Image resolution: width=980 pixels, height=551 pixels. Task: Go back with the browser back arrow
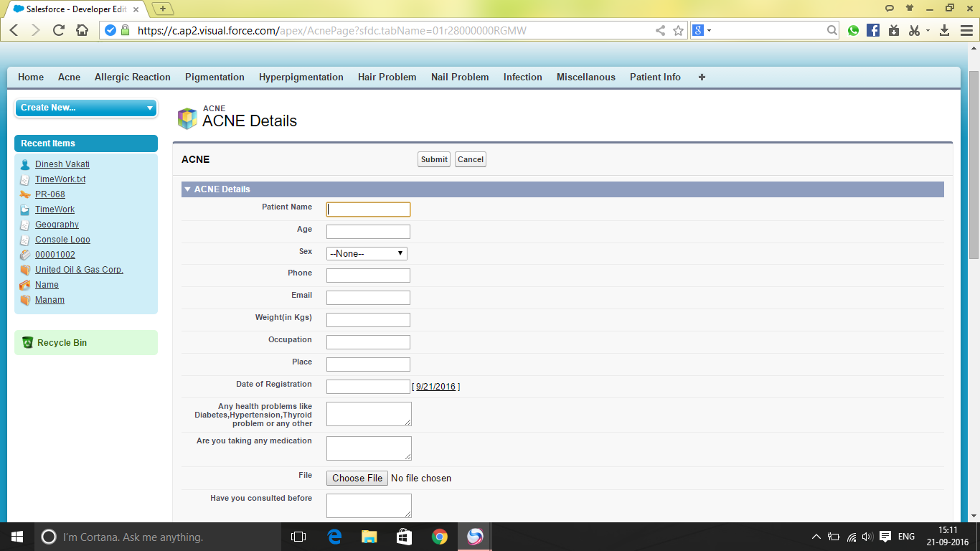point(14,30)
